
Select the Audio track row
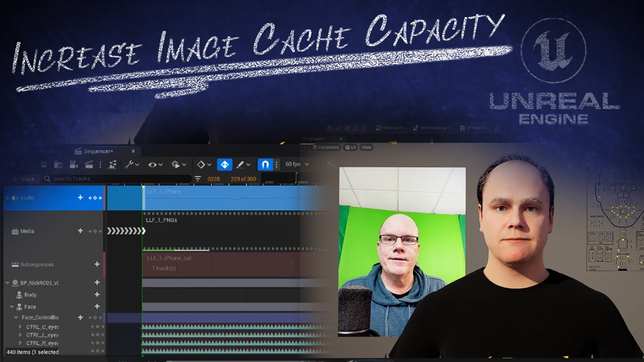click(54, 198)
